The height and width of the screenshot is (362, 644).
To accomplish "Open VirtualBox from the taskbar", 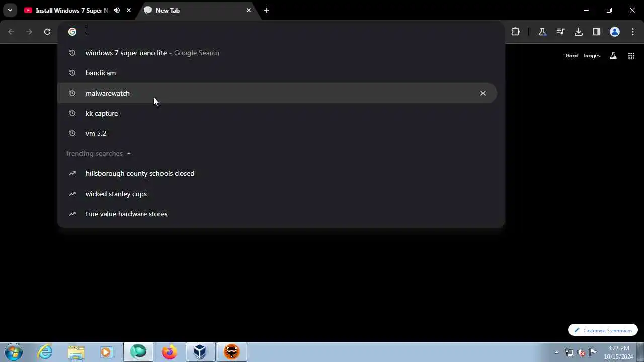I will [x=200, y=352].
